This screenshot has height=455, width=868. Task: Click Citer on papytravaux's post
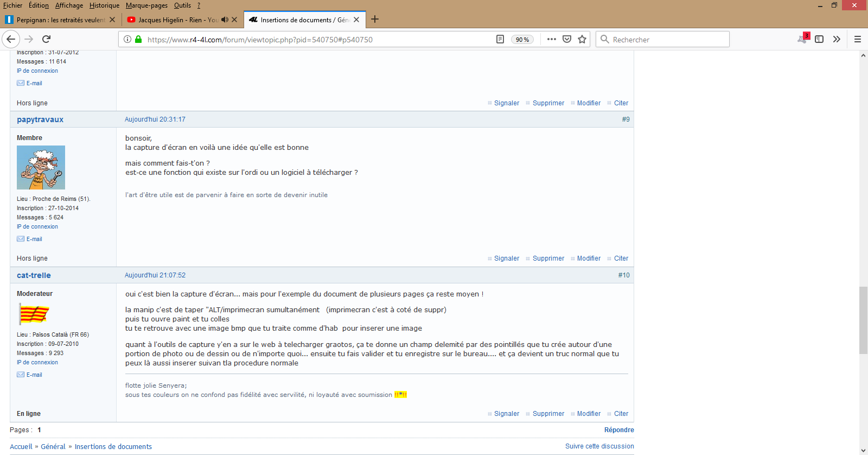tap(621, 258)
